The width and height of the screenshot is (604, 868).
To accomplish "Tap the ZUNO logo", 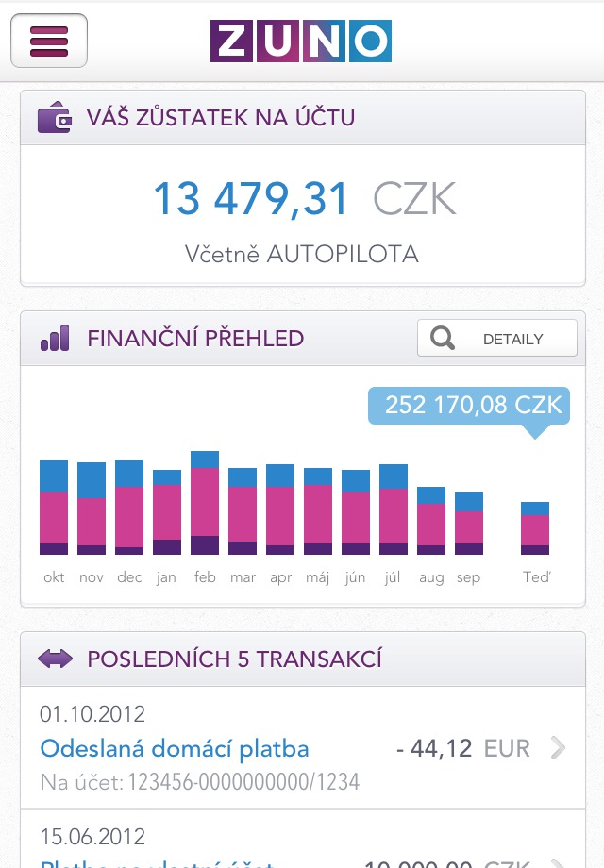I will click(x=300, y=41).
